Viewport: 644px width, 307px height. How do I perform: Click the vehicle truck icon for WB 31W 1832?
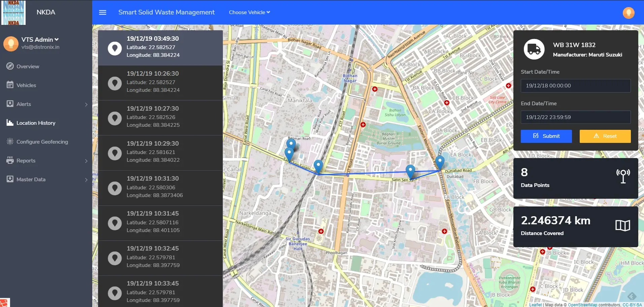pyautogui.click(x=534, y=49)
